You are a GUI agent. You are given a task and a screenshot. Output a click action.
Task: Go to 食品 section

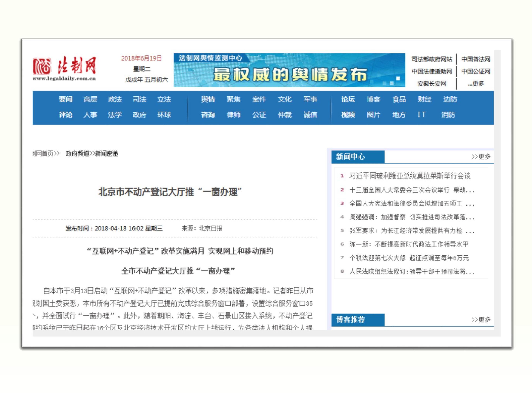(399, 99)
